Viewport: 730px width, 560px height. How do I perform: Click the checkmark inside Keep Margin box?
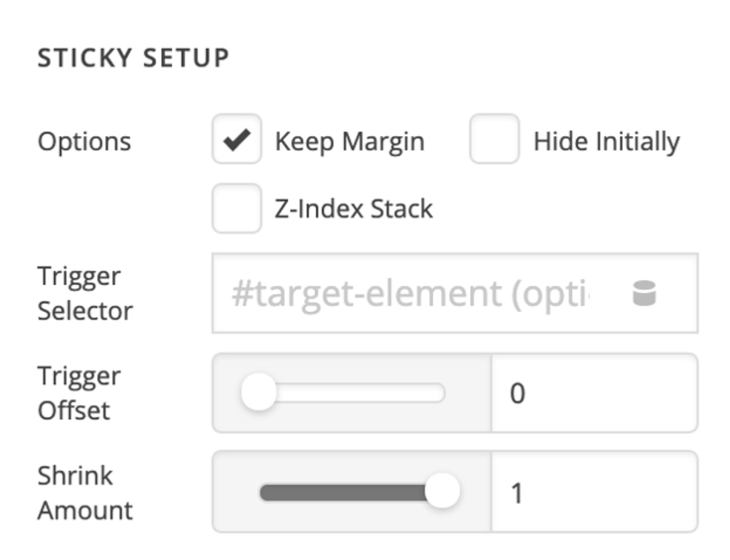(x=237, y=140)
